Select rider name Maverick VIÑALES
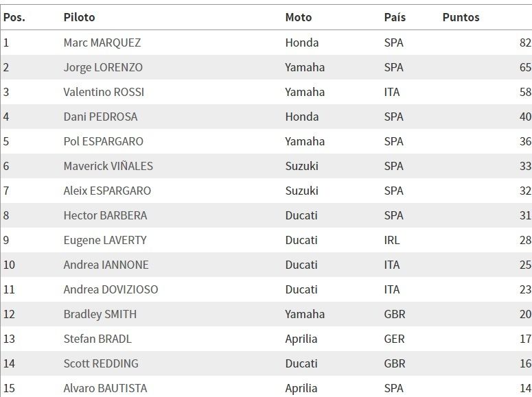Viewport: 532px width, 397px height. pos(108,166)
